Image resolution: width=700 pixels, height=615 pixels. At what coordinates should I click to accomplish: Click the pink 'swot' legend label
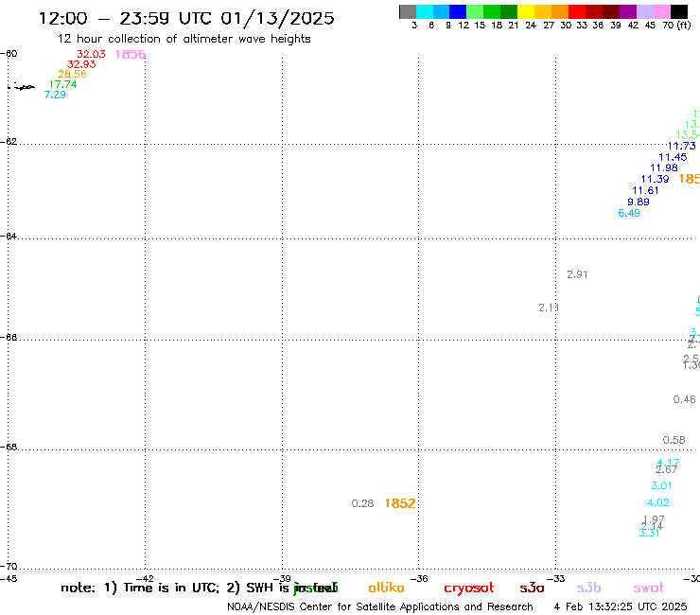click(x=649, y=589)
